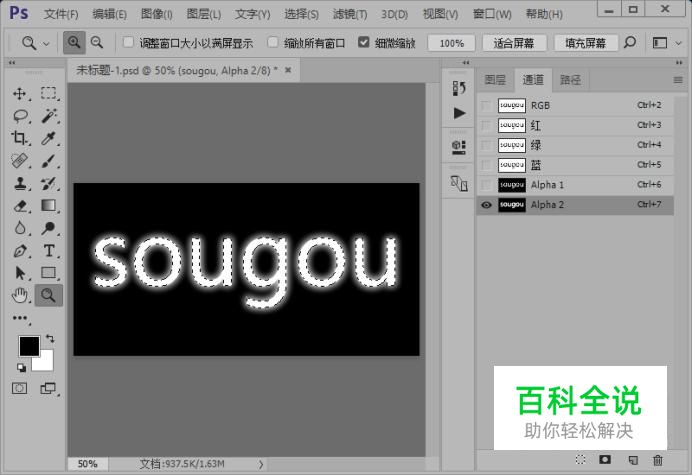Select the Gradient tool
The image size is (692, 475).
(49, 206)
